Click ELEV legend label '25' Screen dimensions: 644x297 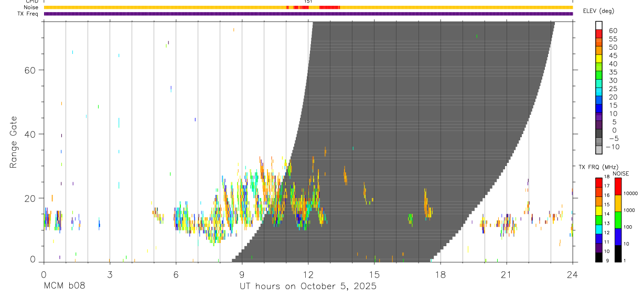(x=613, y=89)
